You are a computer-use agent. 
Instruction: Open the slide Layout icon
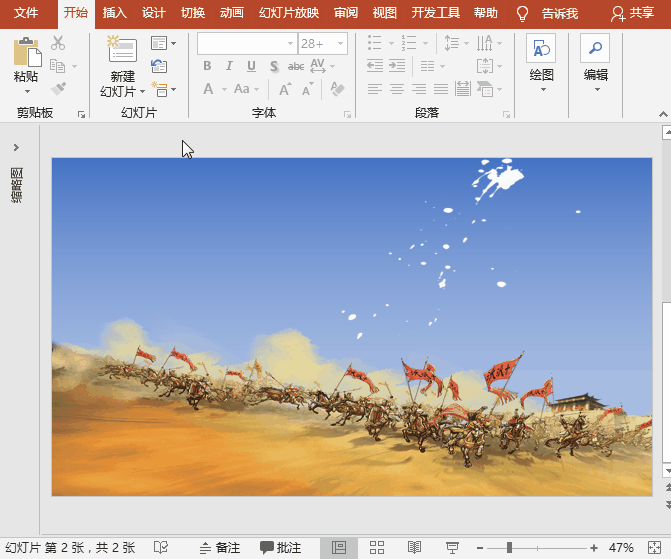159,43
